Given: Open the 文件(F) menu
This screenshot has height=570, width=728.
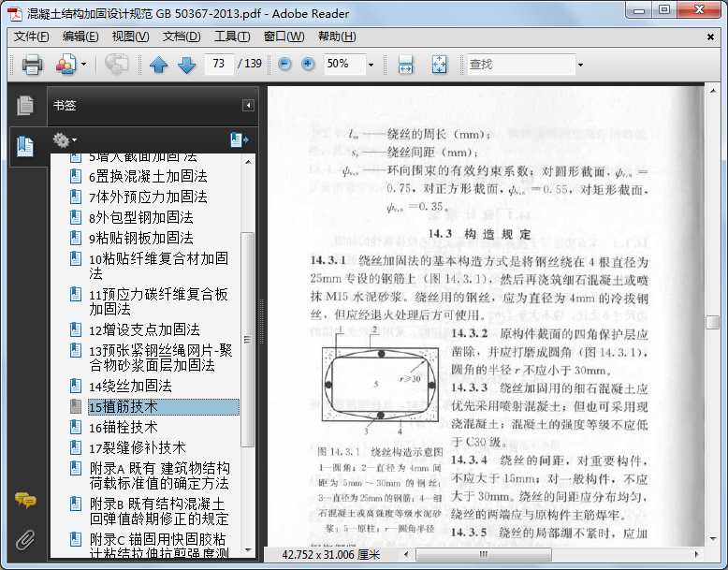Looking at the screenshot, I should click(x=31, y=37).
